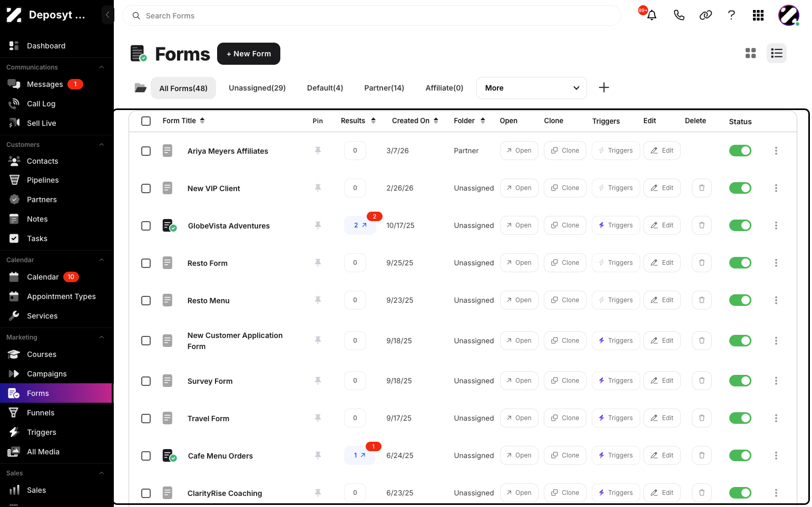
Task: Click the New Form button
Action: (249, 54)
